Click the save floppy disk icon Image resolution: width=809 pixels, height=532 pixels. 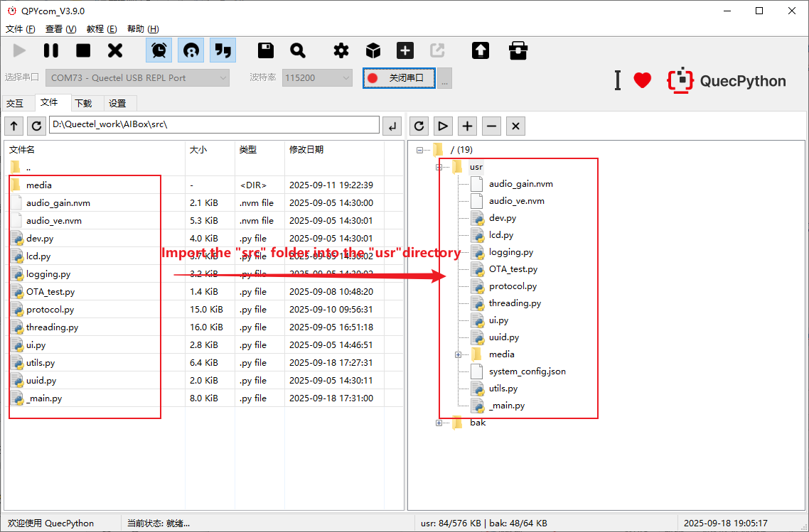click(x=266, y=50)
